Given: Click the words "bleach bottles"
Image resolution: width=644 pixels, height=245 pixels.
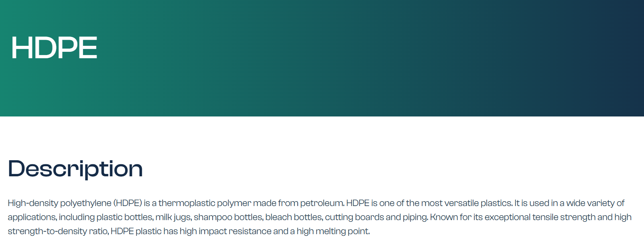Looking at the screenshot, I should click(294, 217).
